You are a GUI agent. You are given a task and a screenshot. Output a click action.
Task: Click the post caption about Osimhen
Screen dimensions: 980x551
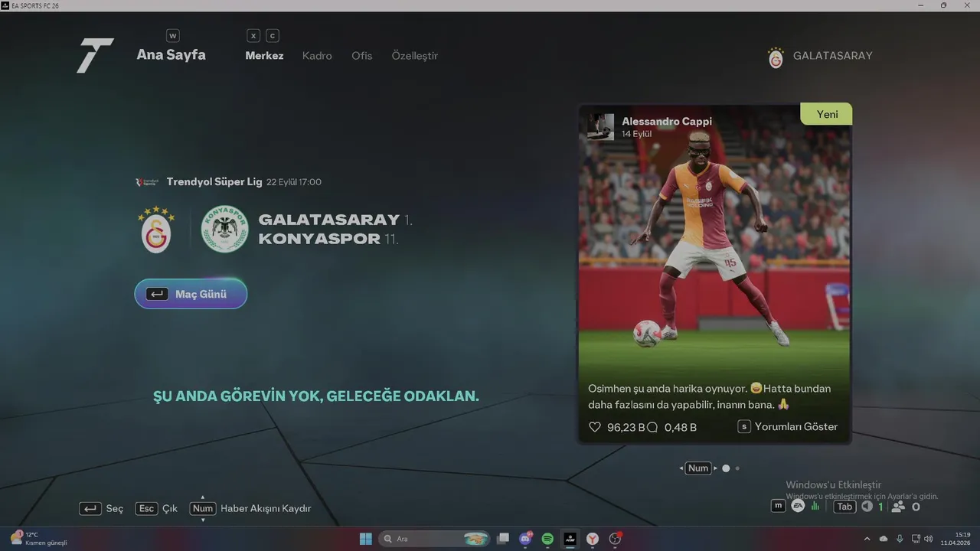click(710, 396)
